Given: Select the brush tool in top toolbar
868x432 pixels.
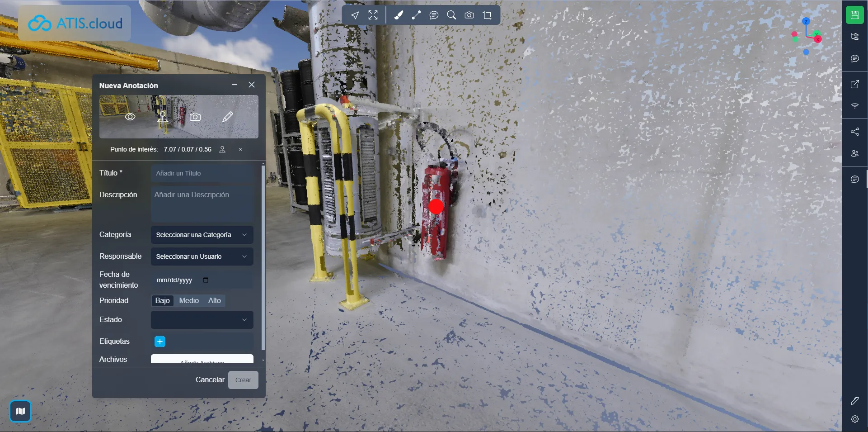Looking at the screenshot, I should tap(399, 15).
